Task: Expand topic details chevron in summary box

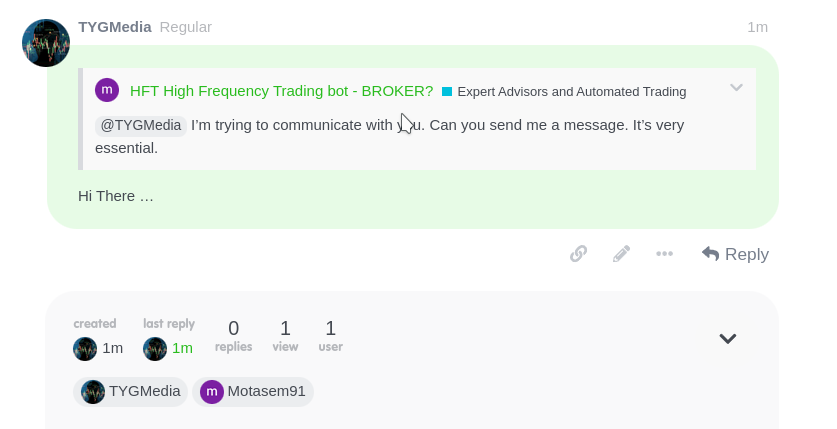Action: [x=728, y=338]
